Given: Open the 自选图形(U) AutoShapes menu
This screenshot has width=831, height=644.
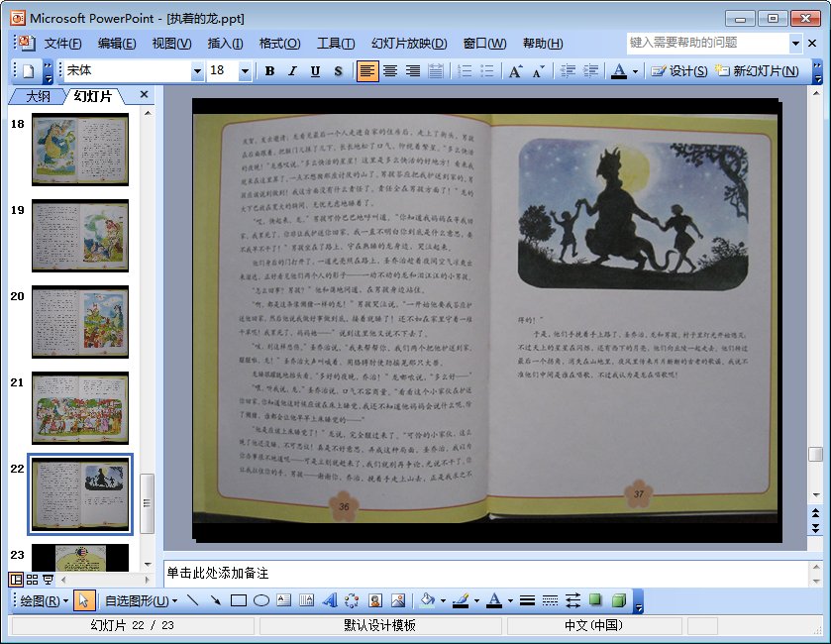Looking at the screenshot, I should [x=141, y=600].
